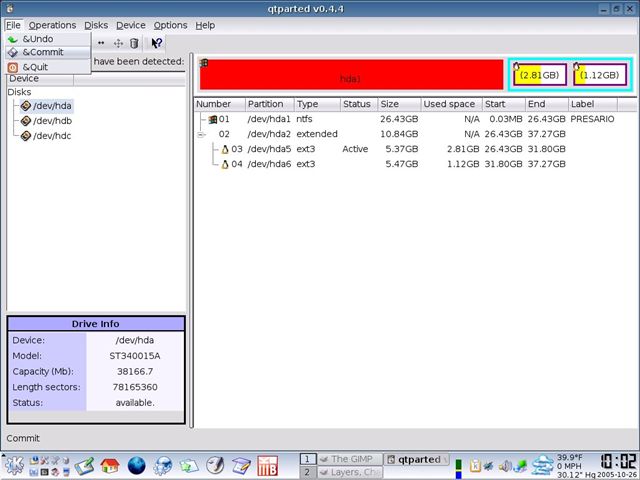Image resolution: width=640 pixels, height=480 pixels.
Task: Click the Active status cell
Action: 355,149
